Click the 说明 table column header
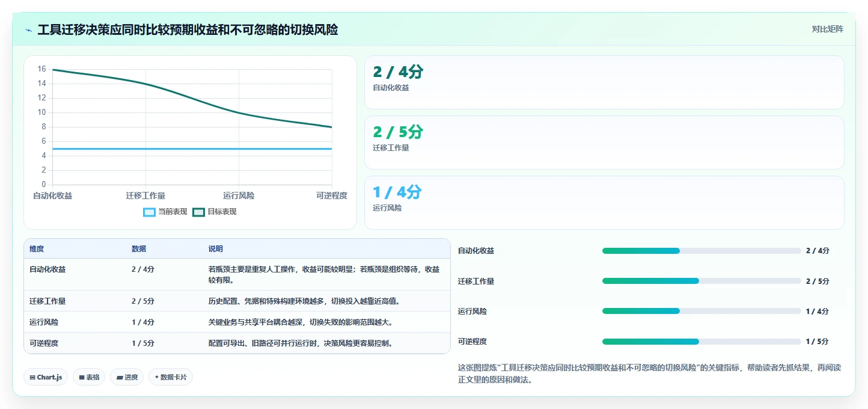Viewport: 868px width, 409px height. tap(216, 249)
